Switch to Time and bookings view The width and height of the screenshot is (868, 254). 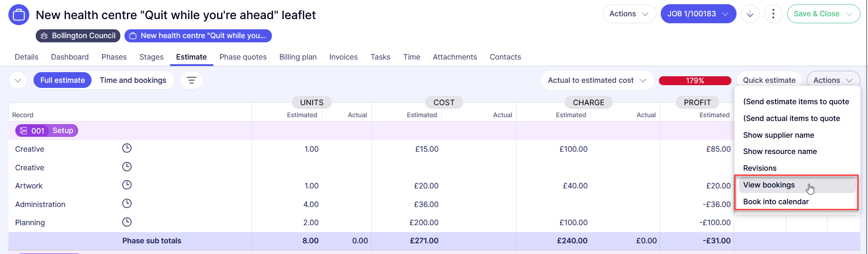[133, 80]
